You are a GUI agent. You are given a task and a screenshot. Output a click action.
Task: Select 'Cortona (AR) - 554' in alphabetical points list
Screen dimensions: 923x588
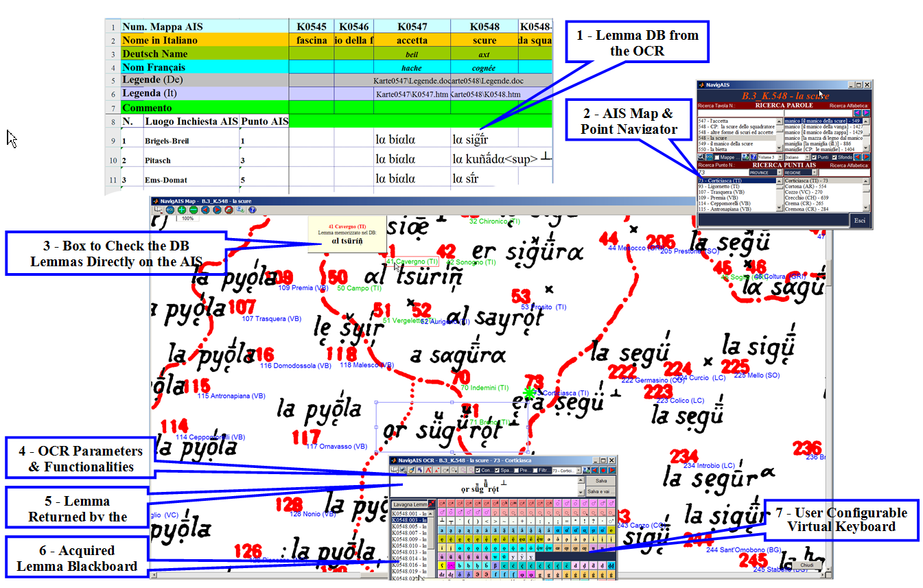click(823, 187)
